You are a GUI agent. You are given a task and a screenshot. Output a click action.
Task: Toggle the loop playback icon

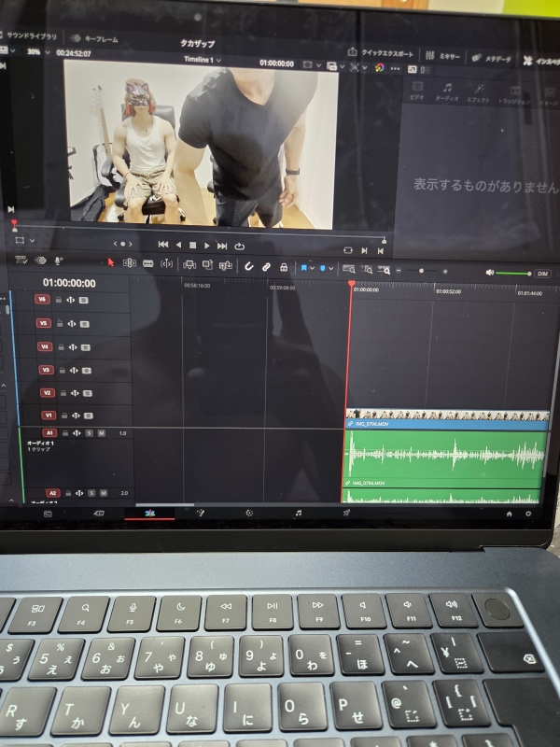[240, 247]
